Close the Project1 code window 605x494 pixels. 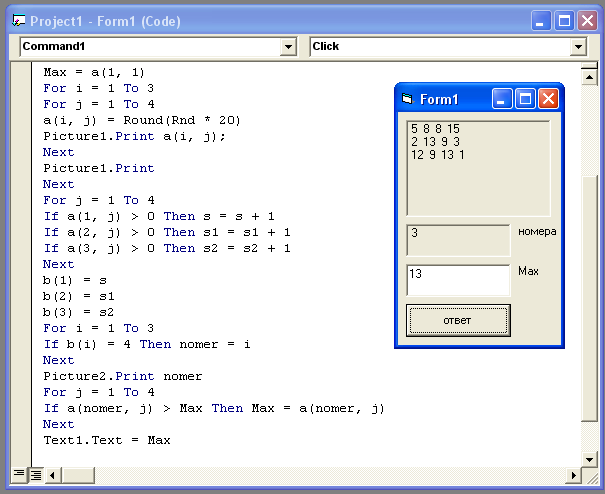pos(587,20)
